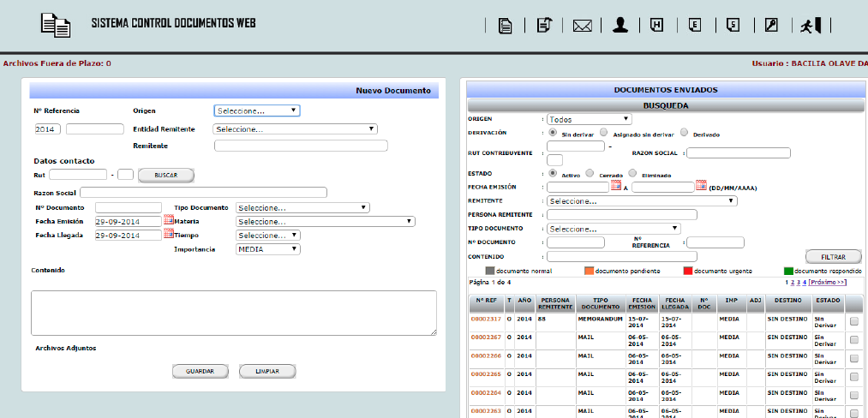Click the Razon Social search field
The height and width of the screenshot is (418, 868).
[x=739, y=152]
